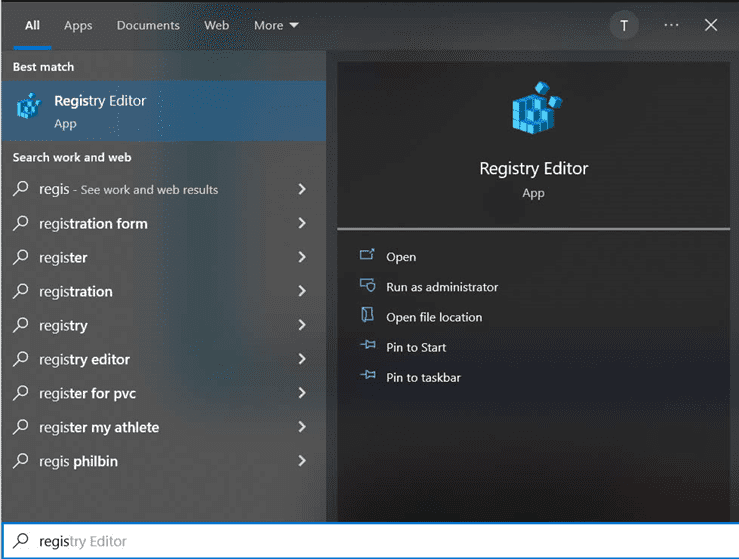This screenshot has width=739, height=559.
Task: Switch to the All tab
Action: click(x=32, y=25)
